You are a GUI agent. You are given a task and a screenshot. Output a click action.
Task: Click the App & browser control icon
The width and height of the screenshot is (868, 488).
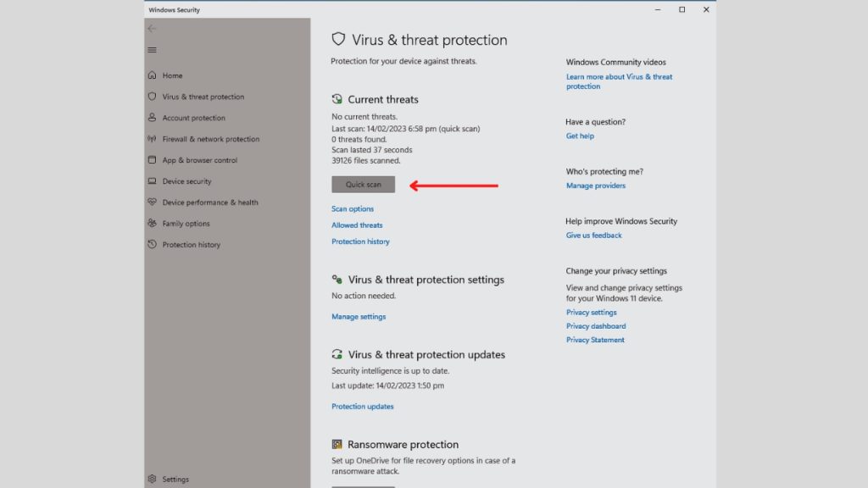click(153, 159)
